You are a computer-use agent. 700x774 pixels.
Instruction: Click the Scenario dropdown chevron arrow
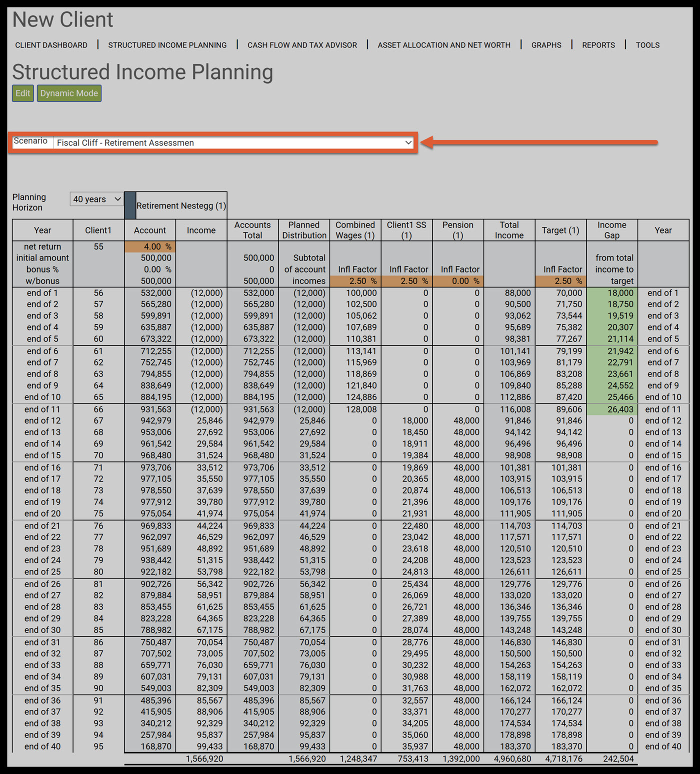coord(408,142)
